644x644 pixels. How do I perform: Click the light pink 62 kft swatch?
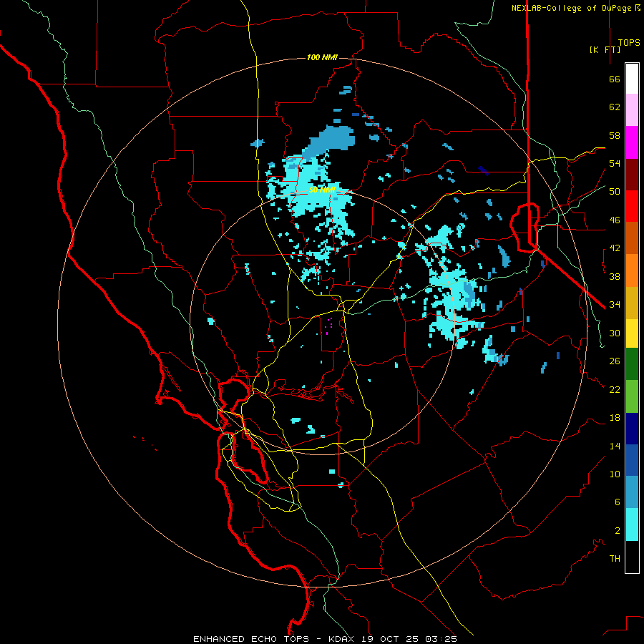pyautogui.click(x=632, y=110)
